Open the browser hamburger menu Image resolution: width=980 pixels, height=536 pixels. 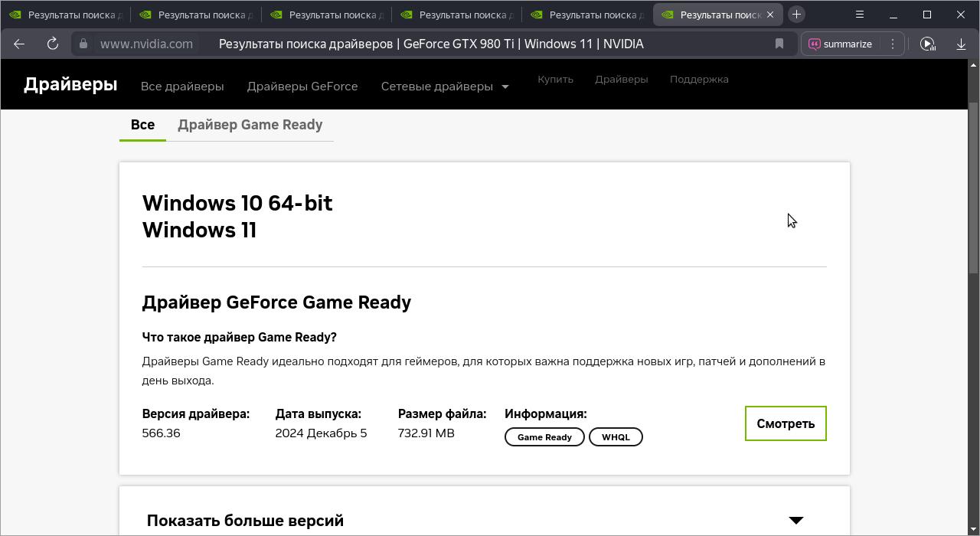tap(860, 15)
